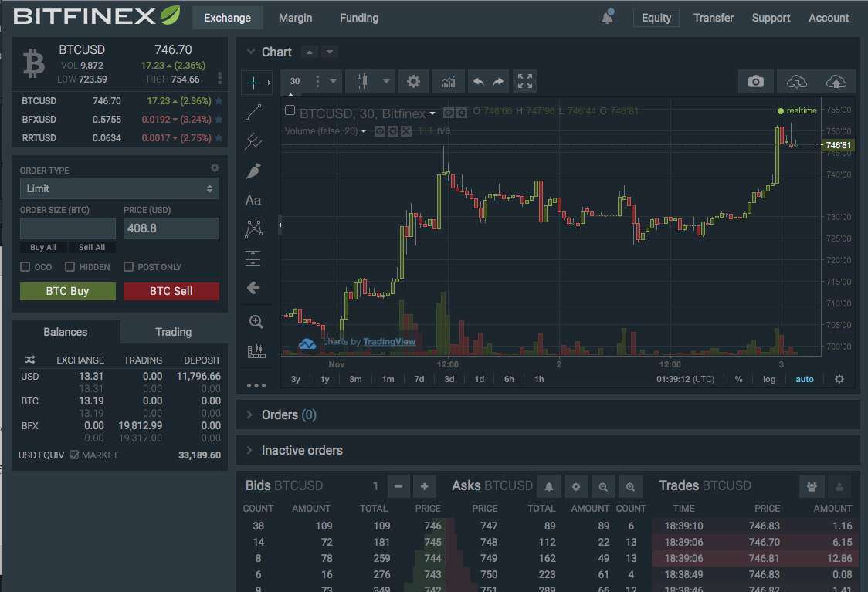Open the indicators menu
Image resolution: width=868 pixels, height=592 pixels.
point(448,82)
